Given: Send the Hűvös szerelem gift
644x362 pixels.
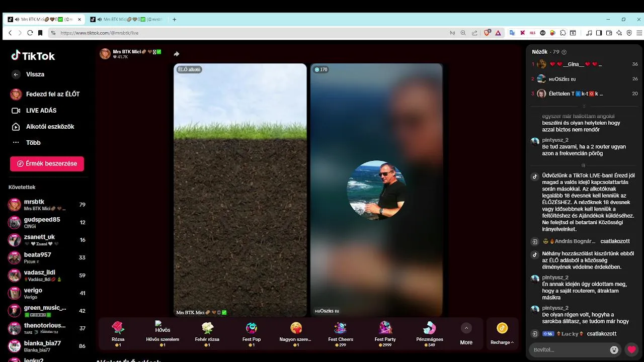Looking at the screenshot, I should pos(163,334).
